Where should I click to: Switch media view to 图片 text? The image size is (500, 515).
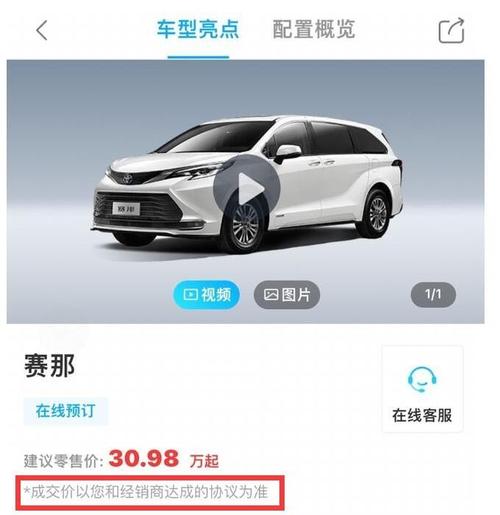(296, 295)
